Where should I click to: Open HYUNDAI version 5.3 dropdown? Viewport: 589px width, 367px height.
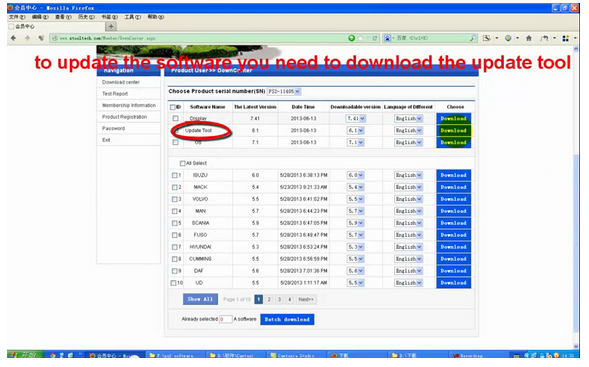[x=355, y=247]
